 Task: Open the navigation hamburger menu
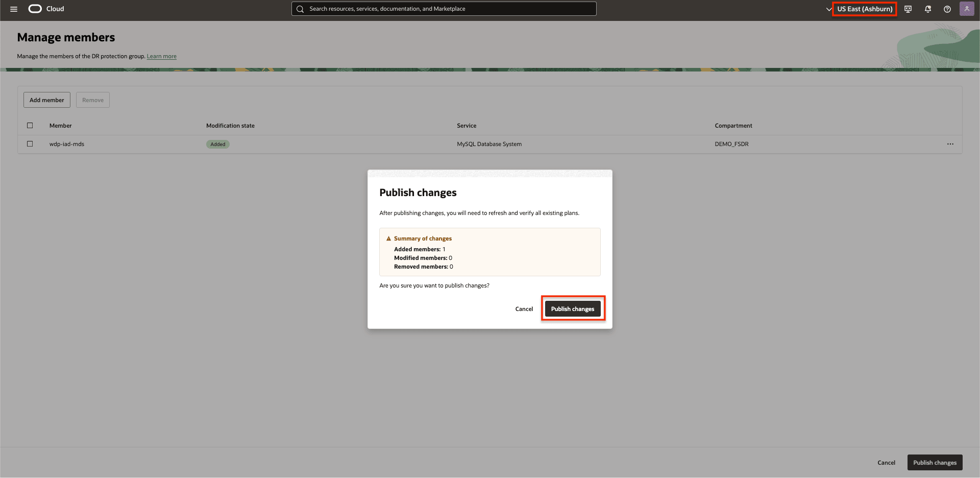point(14,9)
